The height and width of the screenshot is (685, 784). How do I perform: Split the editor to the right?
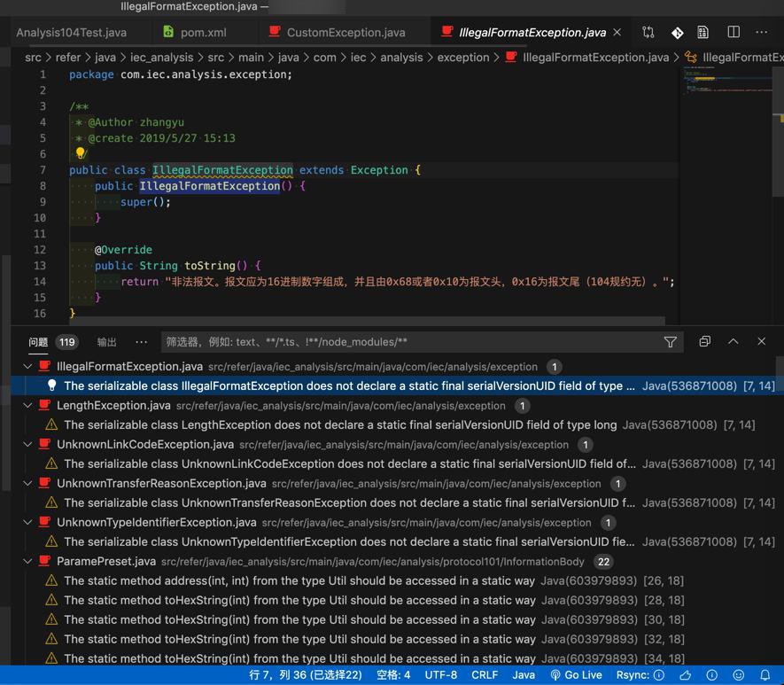(x=734, y=32)
